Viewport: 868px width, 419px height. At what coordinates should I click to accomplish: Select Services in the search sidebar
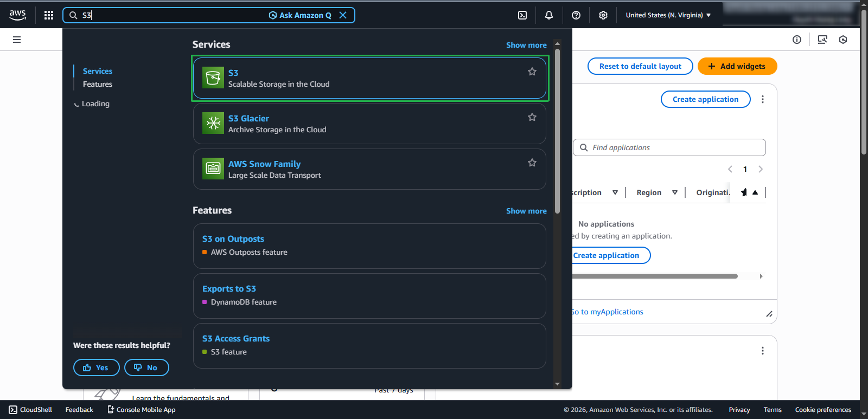[x=98, y=71]
